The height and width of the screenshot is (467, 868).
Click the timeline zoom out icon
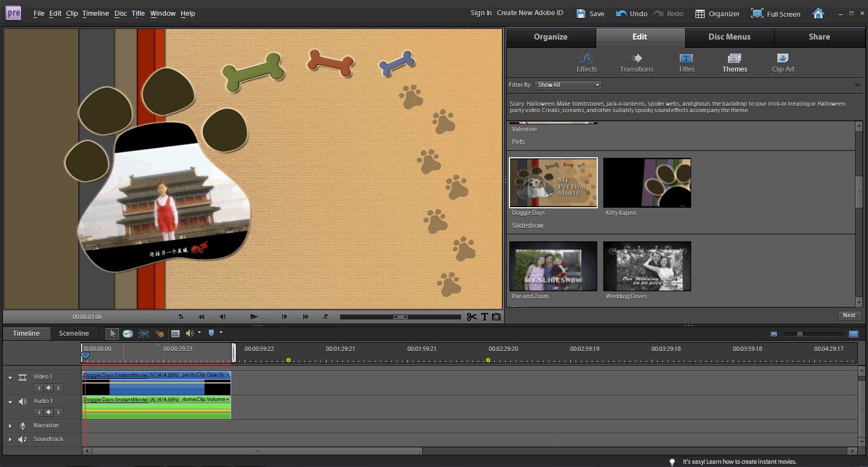click(774, 334)
